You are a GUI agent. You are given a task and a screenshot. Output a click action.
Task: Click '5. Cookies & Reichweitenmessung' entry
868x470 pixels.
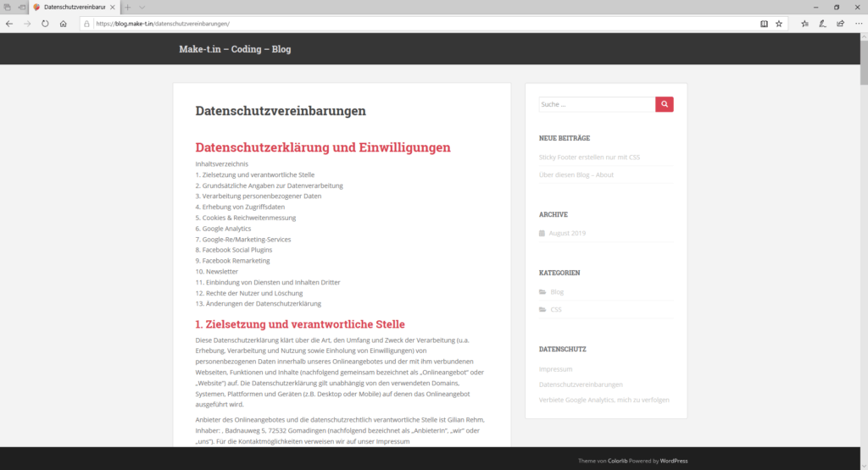[x=245, y=218]
